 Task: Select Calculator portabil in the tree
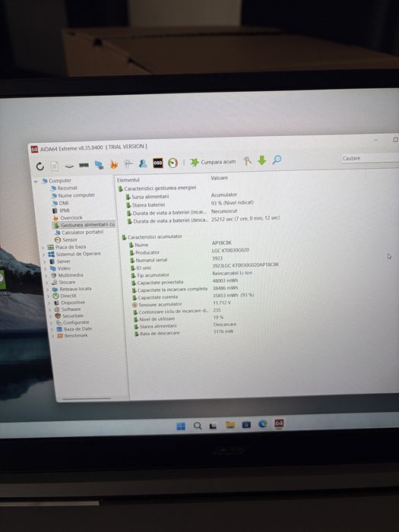(x=79, y=233)
